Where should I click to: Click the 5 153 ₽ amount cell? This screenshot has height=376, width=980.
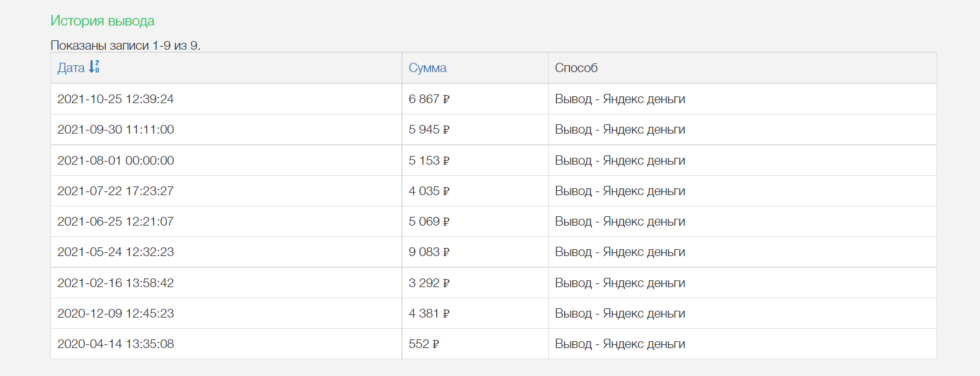coord(429,160)
